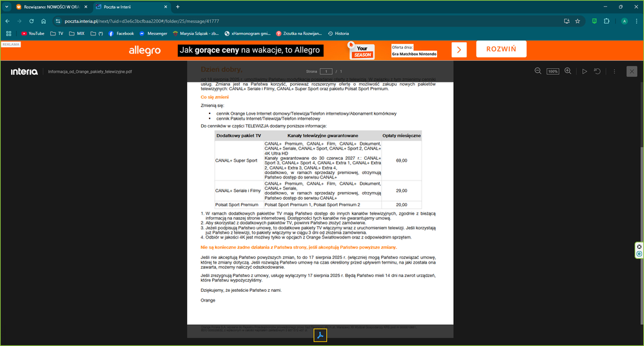Start the PDF presentation play icon
This screenshot has width=644, height=346.
(585, 72)
